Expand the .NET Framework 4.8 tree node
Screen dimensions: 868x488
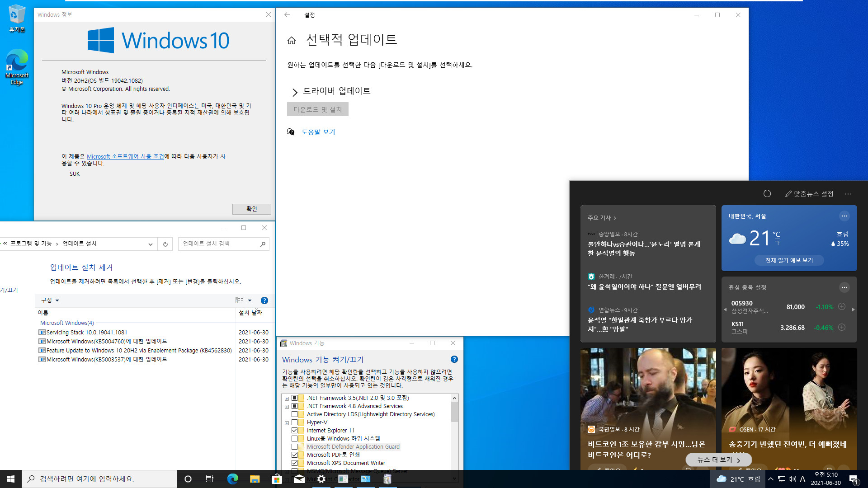[x=287, y=407]
